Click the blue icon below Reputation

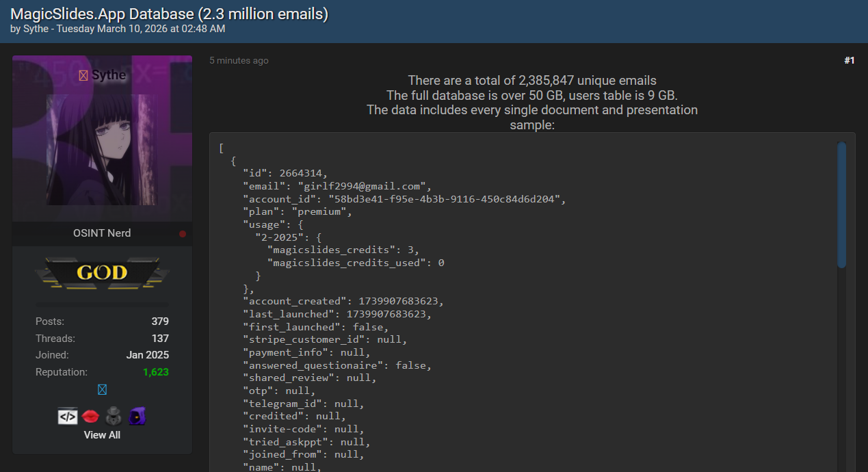tap(102, 389)
